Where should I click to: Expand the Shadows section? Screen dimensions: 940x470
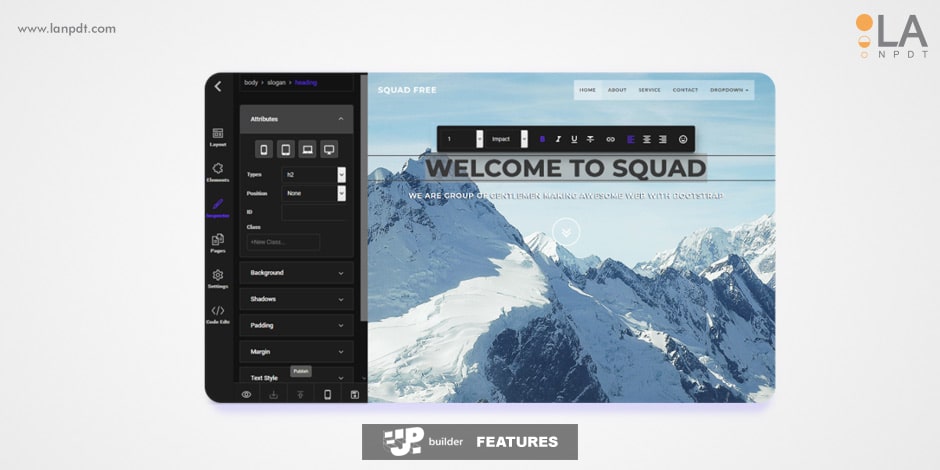[296, 299]
